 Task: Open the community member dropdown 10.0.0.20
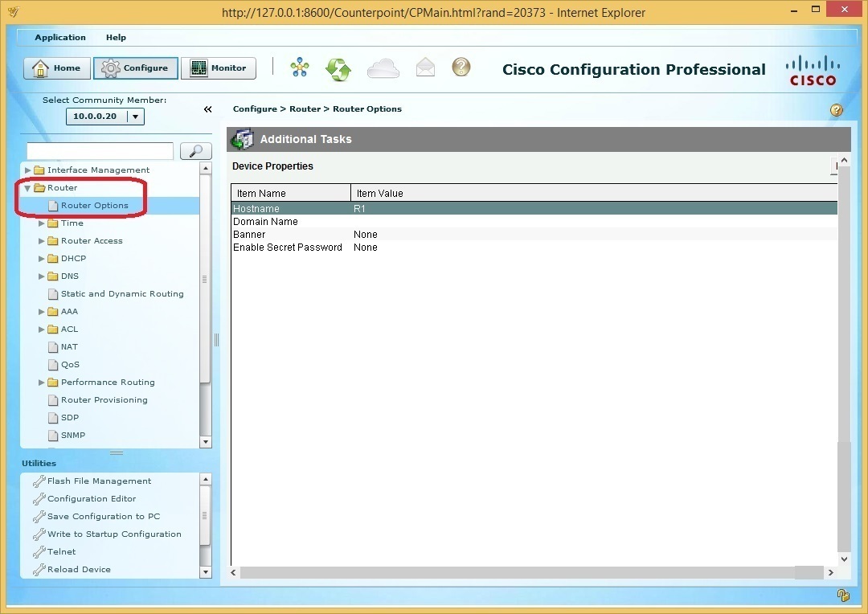[105, 117]
